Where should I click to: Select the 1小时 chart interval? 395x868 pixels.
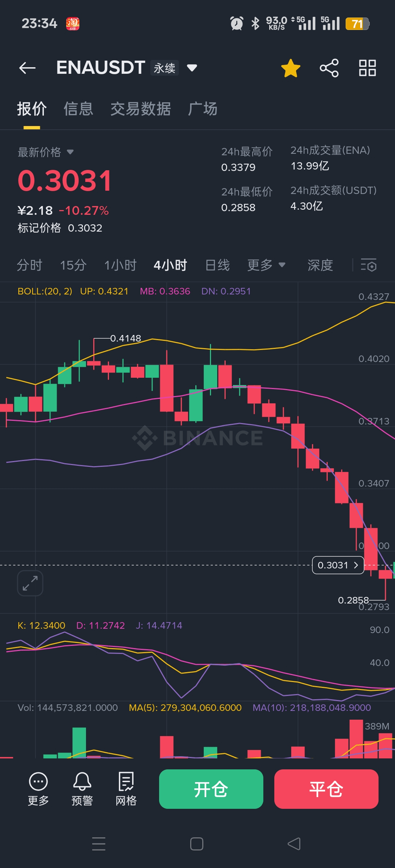click(120, 265)
